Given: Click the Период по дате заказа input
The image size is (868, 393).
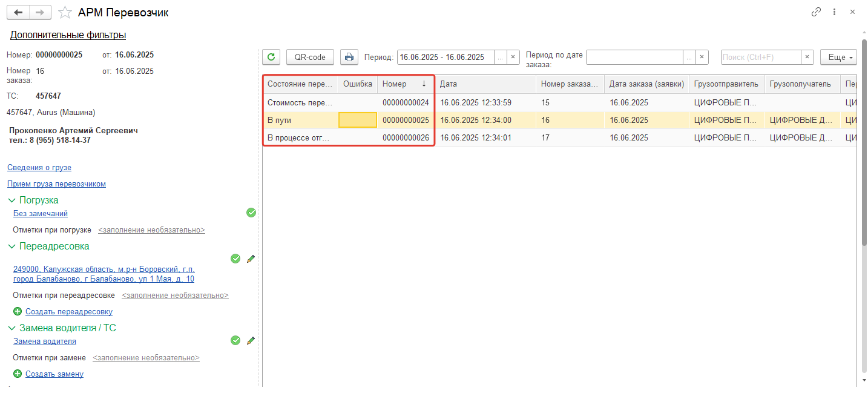Looking at the screenshot, I should coord(634,57).
